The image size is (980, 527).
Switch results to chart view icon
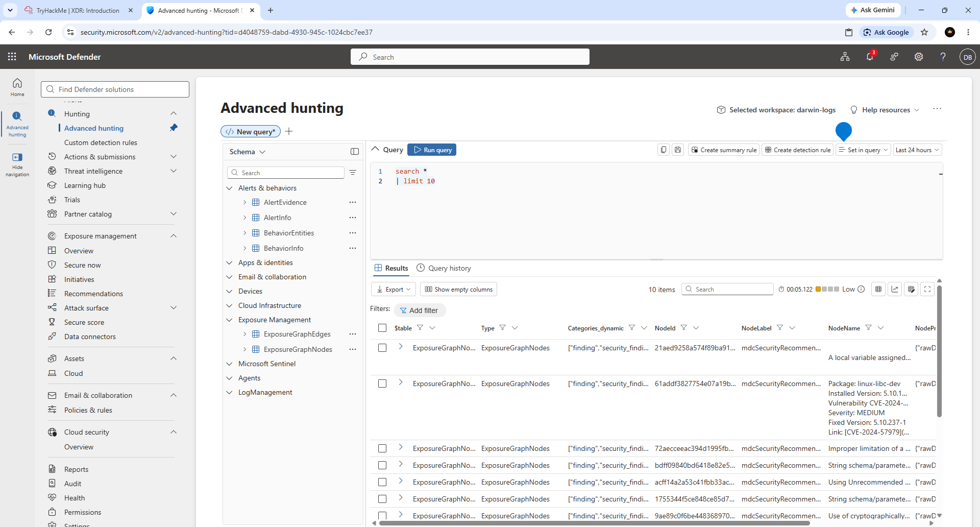[x=895, y=289]
